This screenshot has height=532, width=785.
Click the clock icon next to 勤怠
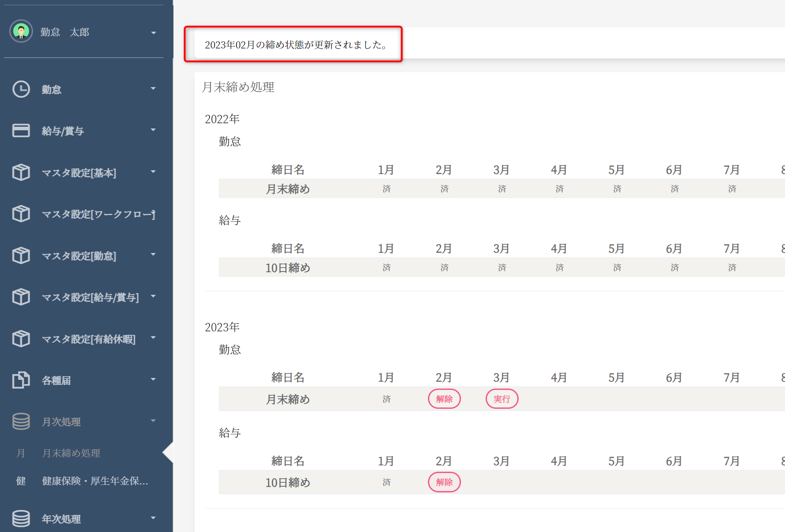(x=21, y=89)
